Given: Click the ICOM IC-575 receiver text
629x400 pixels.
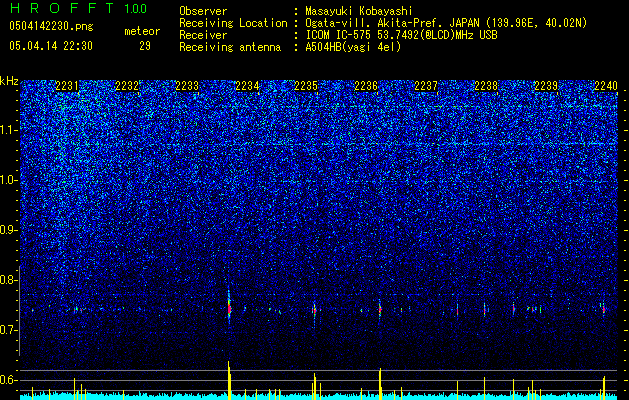Looking at the screenshot, I should (x=401, y=35).
